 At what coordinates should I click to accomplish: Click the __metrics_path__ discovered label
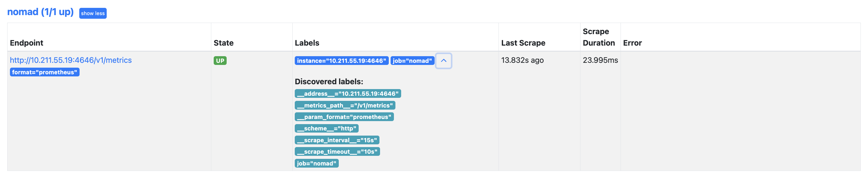coord(345,105)
